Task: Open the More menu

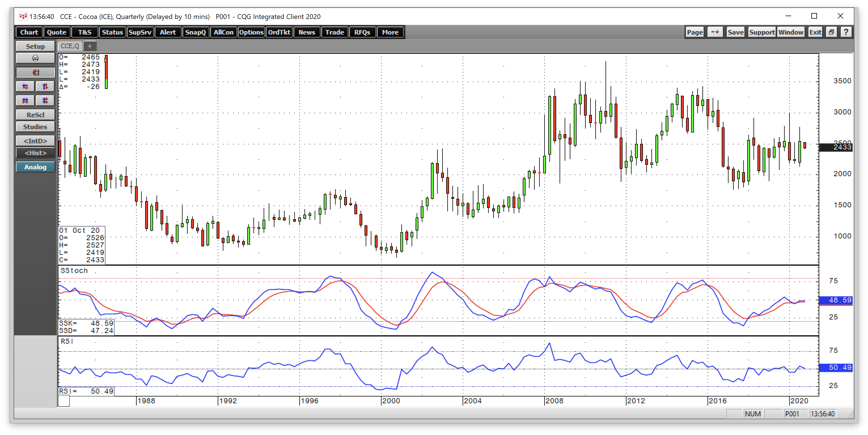Action: coord(390,32)
